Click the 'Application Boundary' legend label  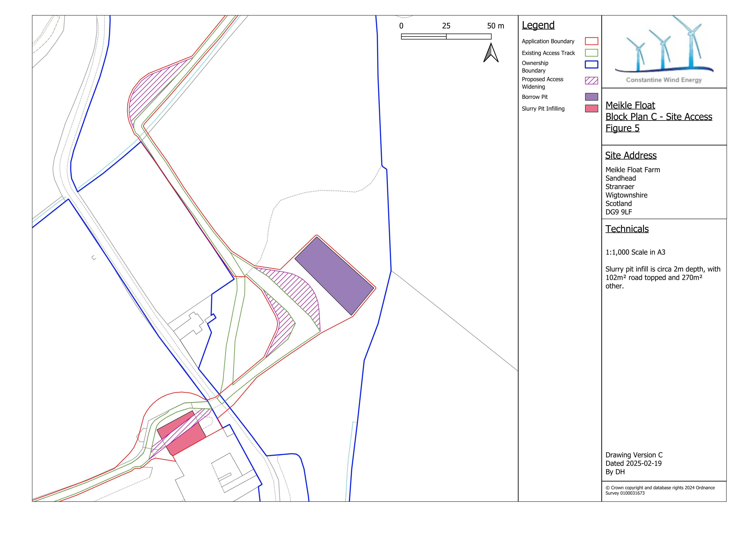point(548,41)
